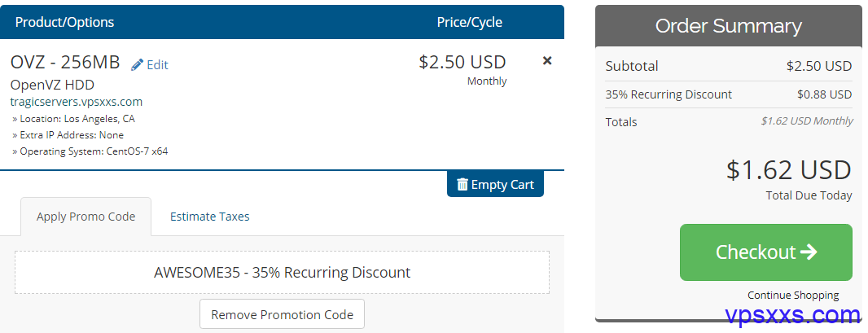The image size is (868, 333).
Task: Click the right arrow icon on Checkout
Action: coord(809,252)
